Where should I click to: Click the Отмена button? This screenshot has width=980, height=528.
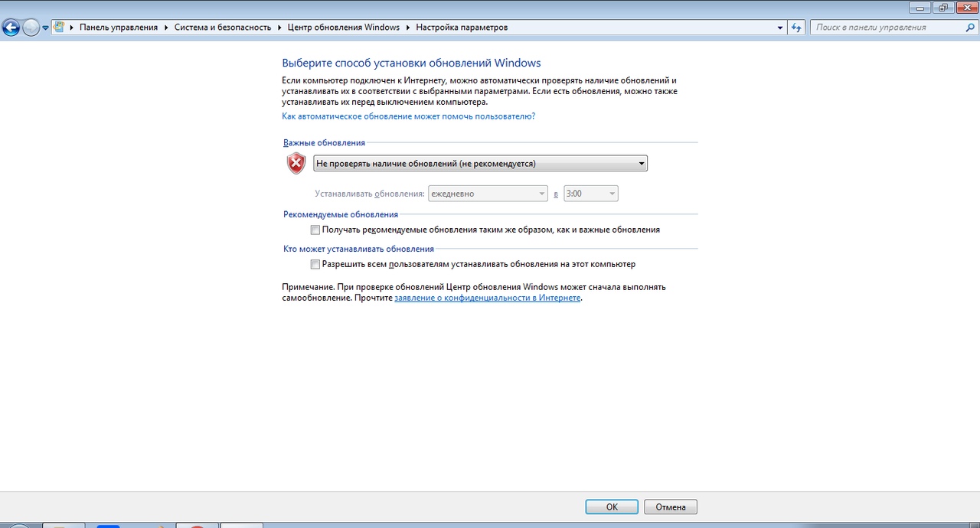pyautogui.click(x=671, y=507)
